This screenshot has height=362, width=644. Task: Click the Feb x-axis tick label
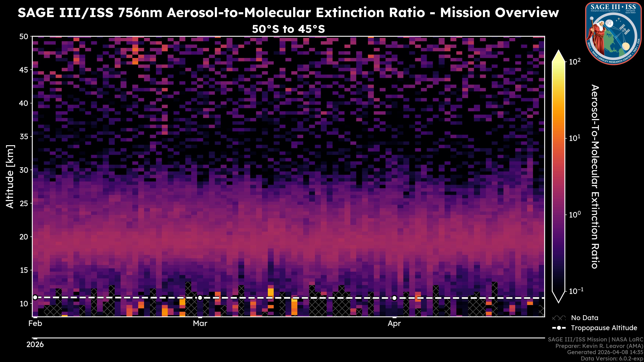pyautogui.click(x=35, y=323)
